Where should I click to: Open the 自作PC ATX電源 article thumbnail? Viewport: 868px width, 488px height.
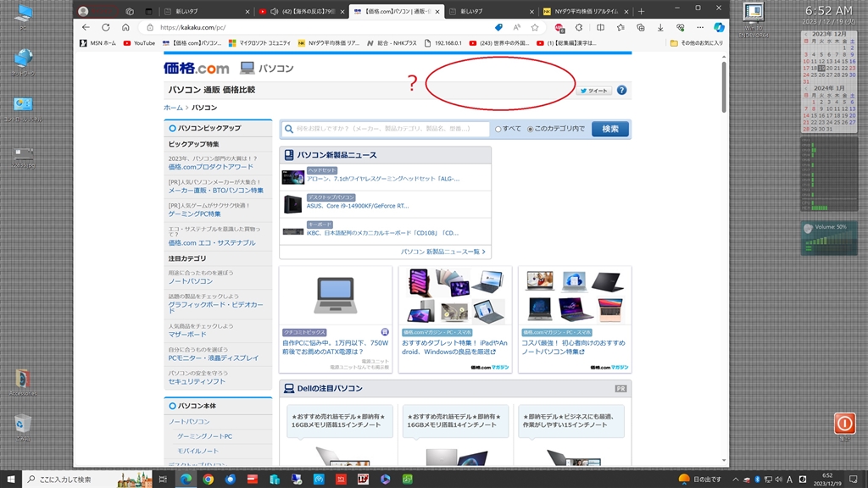(336, 295)
